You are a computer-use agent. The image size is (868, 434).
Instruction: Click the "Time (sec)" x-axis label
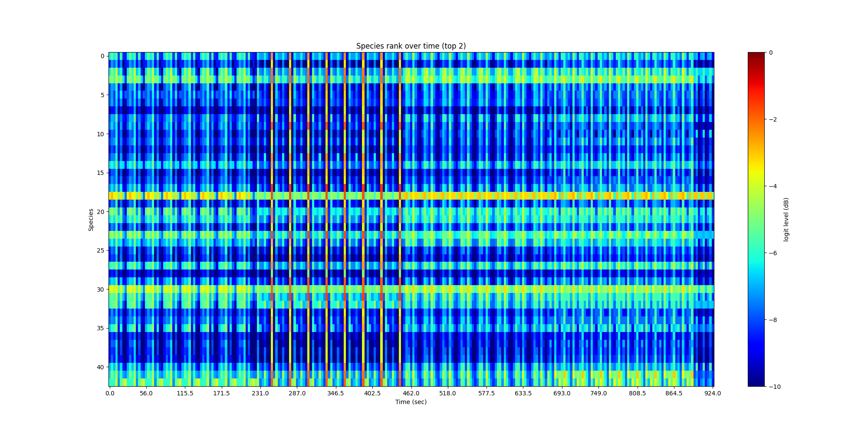coord(411,402)
